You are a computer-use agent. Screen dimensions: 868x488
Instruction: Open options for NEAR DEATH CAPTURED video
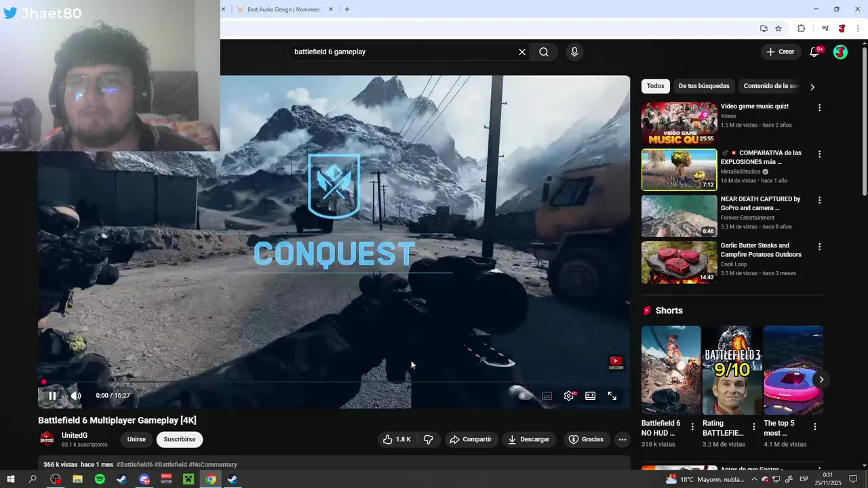coord(819,201)
